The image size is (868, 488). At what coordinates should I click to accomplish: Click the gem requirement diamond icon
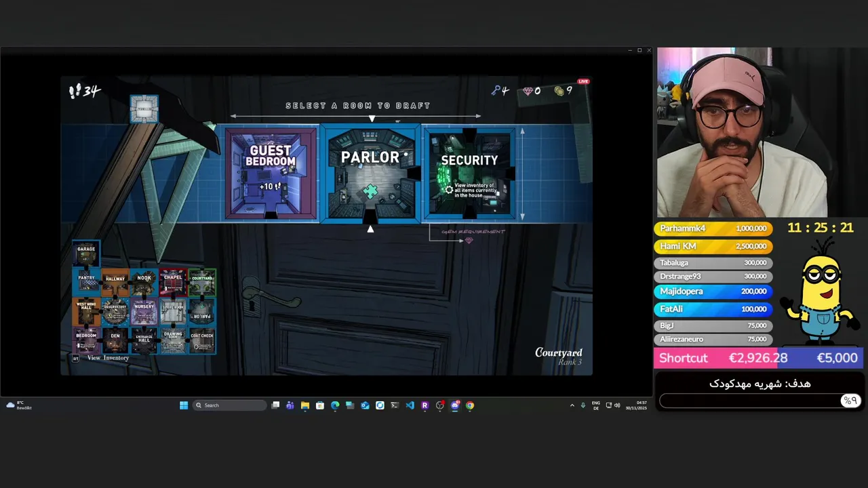tap(469, 240)
